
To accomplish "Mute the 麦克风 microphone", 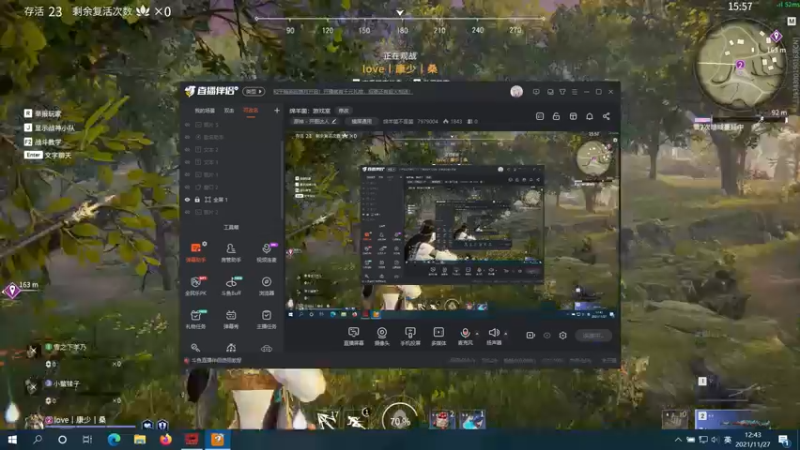I will pyautogui.click(x=465, y=336).
